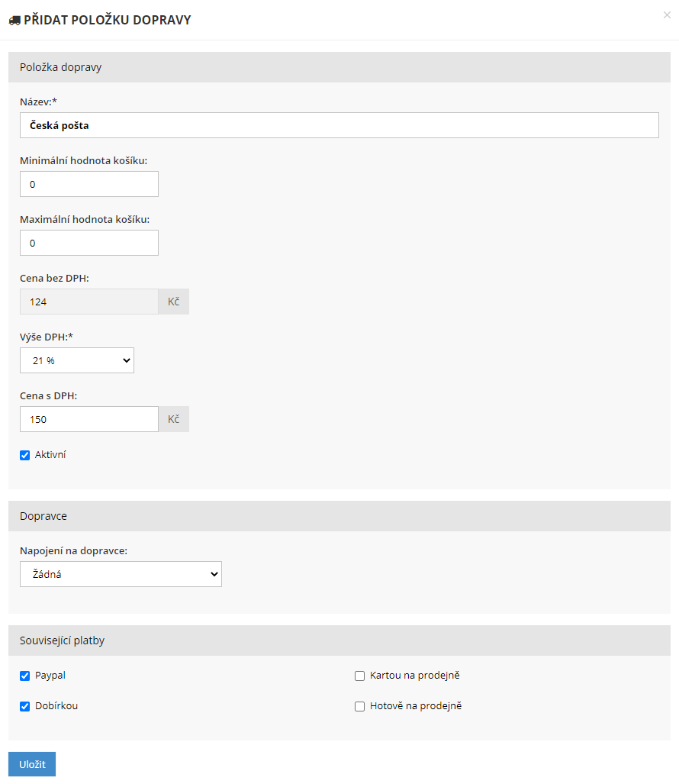Click the Položka dopravy section header
679x784 pixels.
(x=339, y=67)
